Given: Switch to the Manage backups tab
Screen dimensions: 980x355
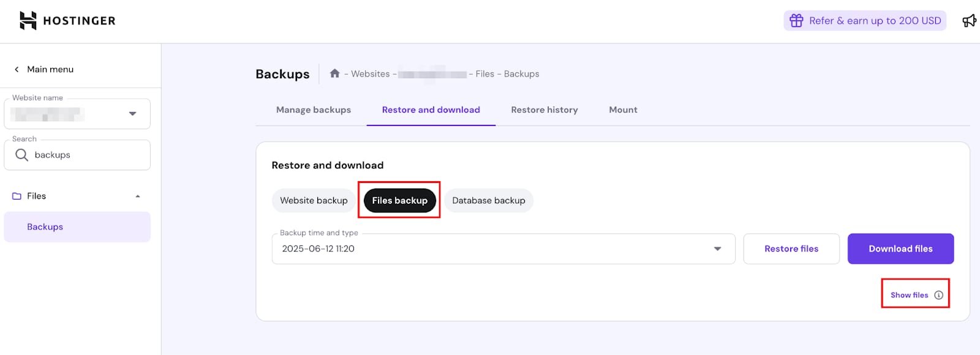Looking at the screenshot, I should (x=313, y=110).
